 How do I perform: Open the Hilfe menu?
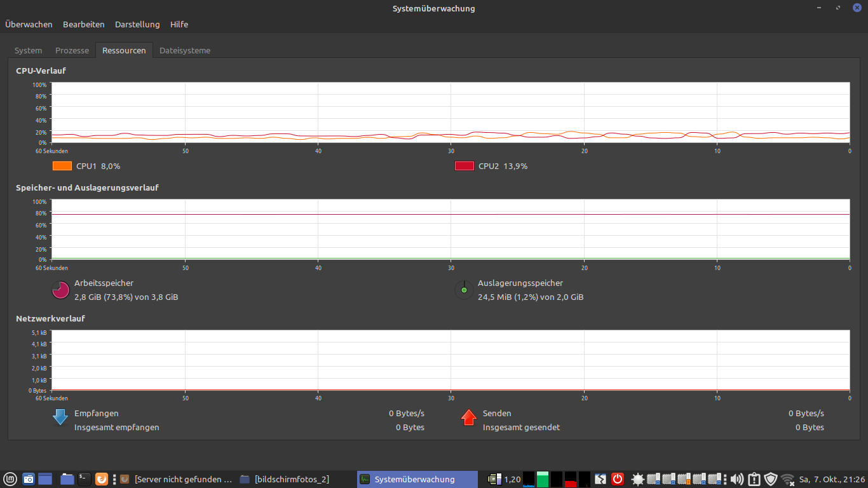coord(179,24)
